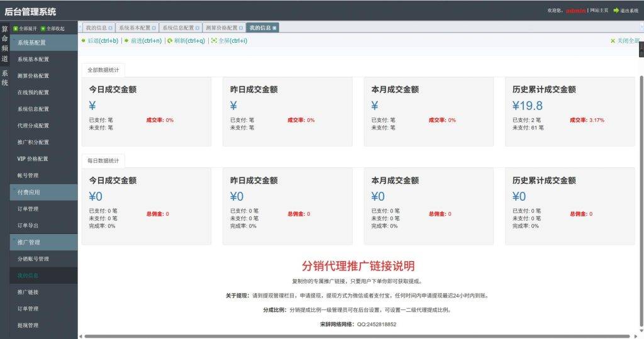Image resolution: width=644 pixels, height=339 pixels.
Task: Click the QQ:2452818852 contact text
Action: [x=377, y=324]
